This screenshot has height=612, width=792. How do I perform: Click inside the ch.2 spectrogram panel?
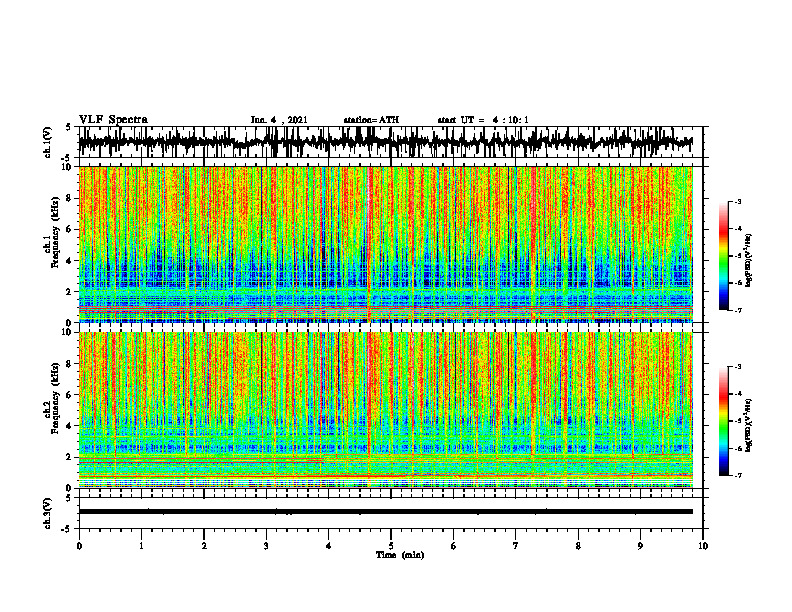386,410
